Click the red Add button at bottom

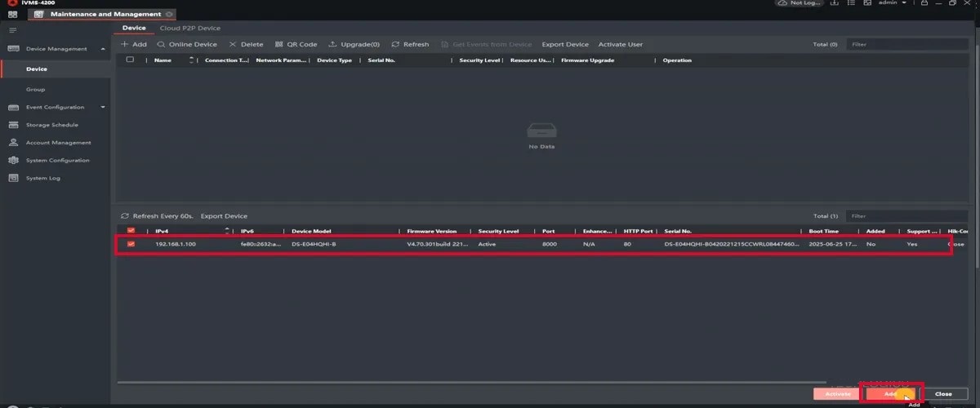(890, 393)
